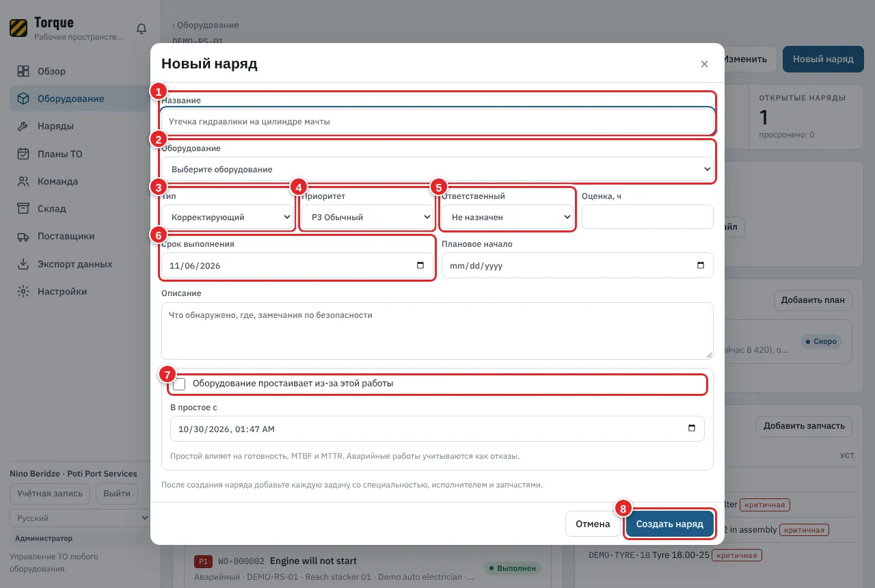
Task: Click the Оборудование cube icon
Action: pos(23,98)
